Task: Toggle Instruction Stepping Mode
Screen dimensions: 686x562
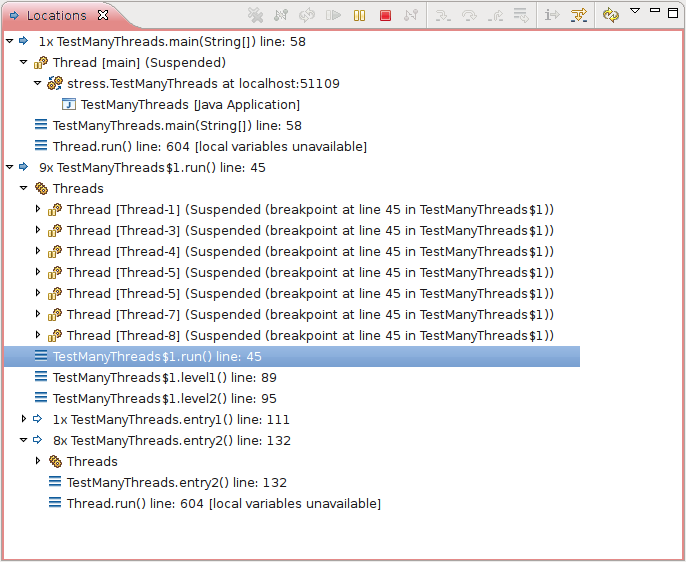Action: pos(552,15)
